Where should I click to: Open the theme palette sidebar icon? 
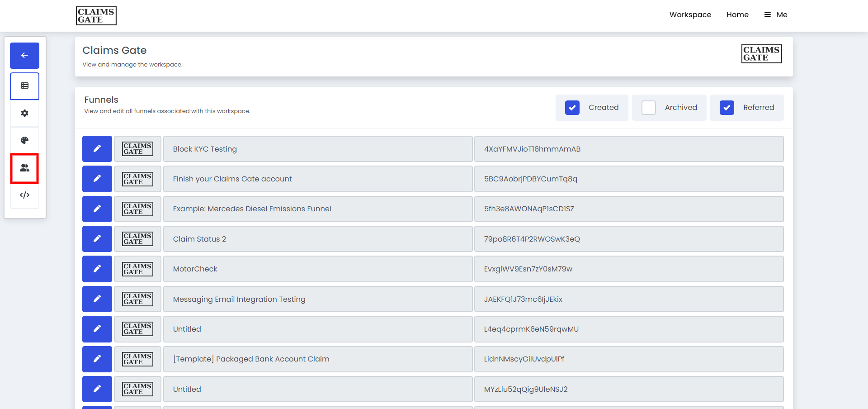[24, 140]
